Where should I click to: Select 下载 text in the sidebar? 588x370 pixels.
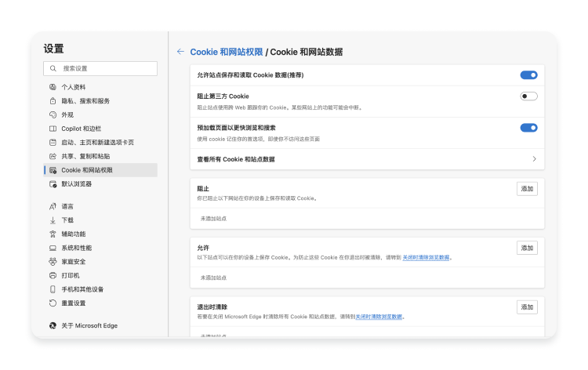coord(67,220)
